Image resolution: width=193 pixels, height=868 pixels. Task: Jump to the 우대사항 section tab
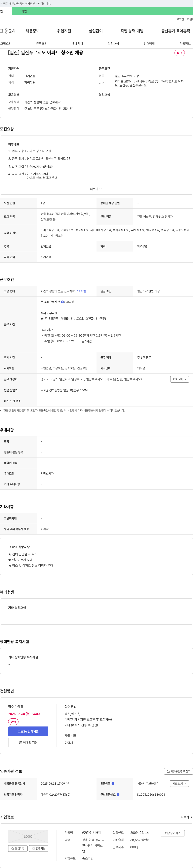pos(77,44)
